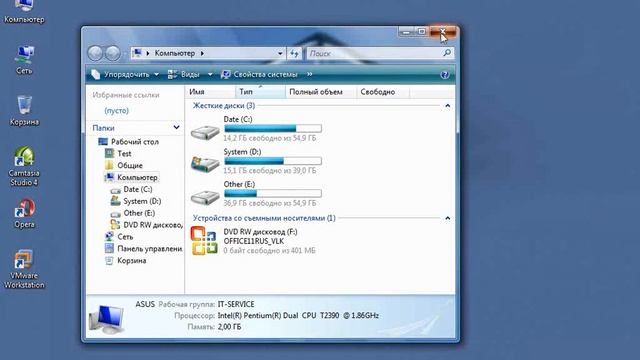
Task: Open the dropdown arrow next to Виды
Action: click(x=210, y=75)
